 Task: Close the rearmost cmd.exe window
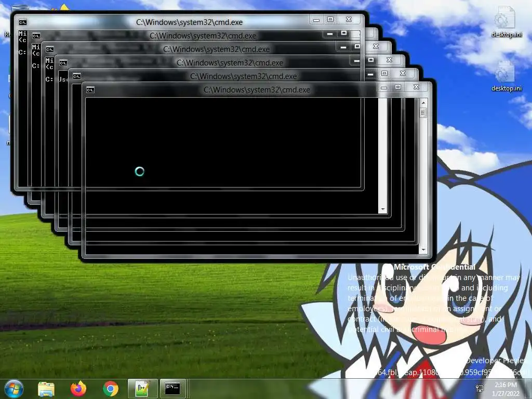coord(349,19)
